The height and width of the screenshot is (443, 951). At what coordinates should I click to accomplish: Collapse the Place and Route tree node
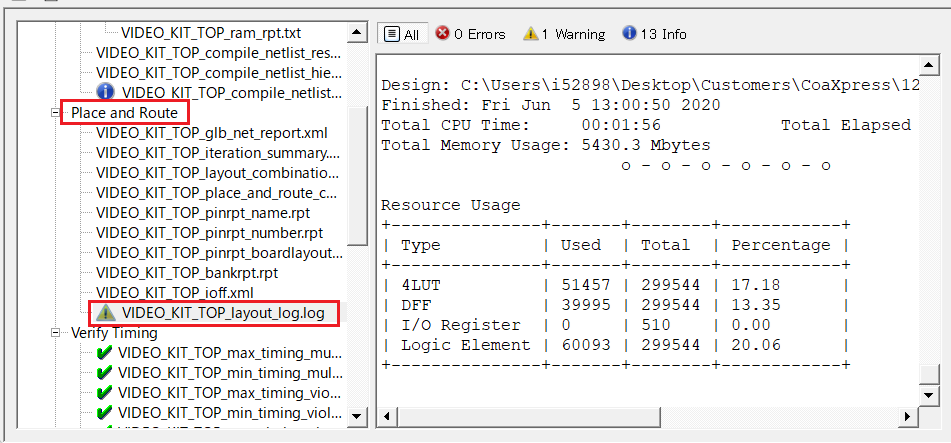click(56, 113)
